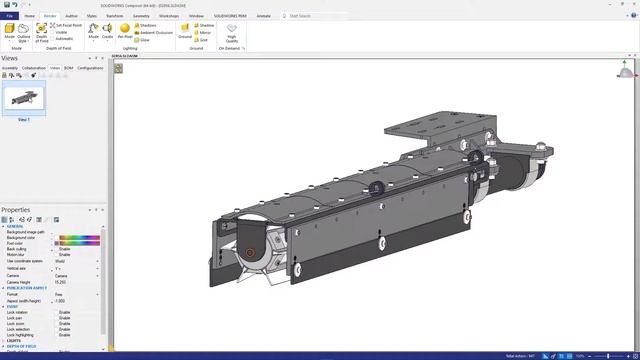Image resolution: width=640 pixels, height=360 pixels.
Task: Click the Camera Height value field
Action: click(77, 282)
